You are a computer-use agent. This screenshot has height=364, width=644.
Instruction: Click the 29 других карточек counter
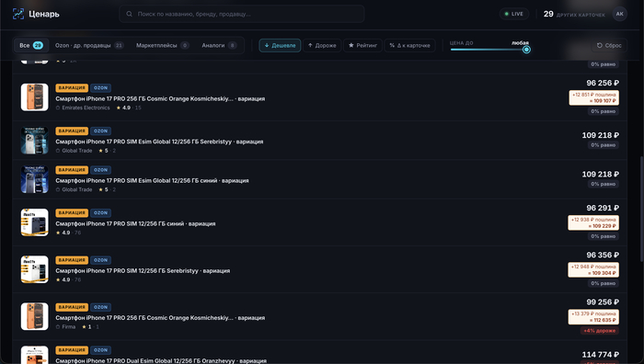pyautogui.click(x=574, y=14)
